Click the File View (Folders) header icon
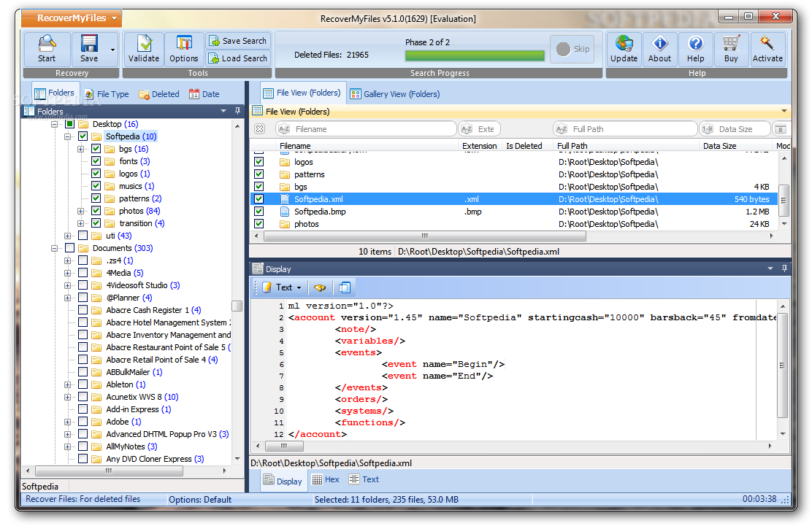Image resolution: width=812 pixels, height=526 pixels. pyautogui.click(x=257, y=111)
